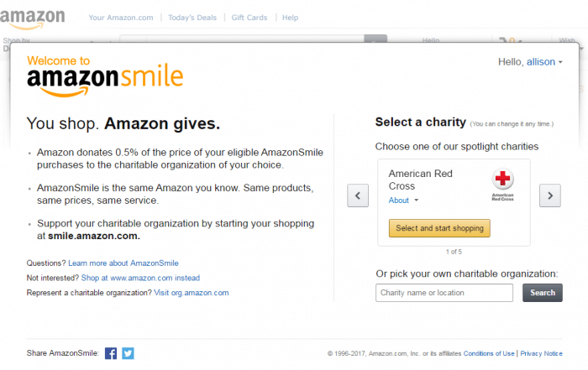Focus the Charity name or location field
588x370 pixels.
click(x=444, y=293)
